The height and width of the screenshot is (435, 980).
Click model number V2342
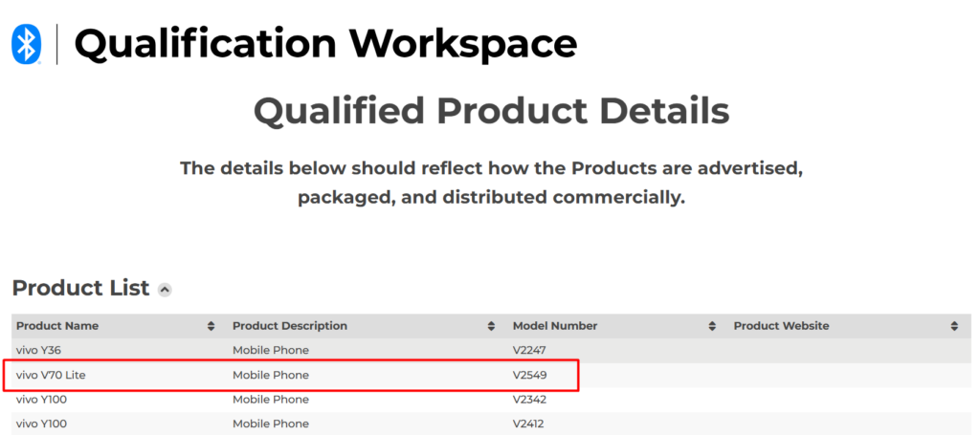click(x=529, y=400)
